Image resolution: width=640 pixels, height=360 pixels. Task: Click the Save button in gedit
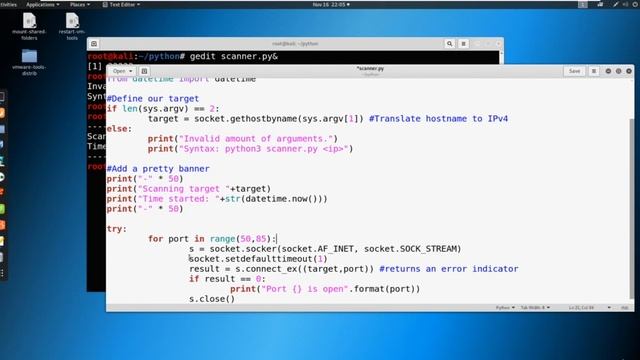point(574,71)
